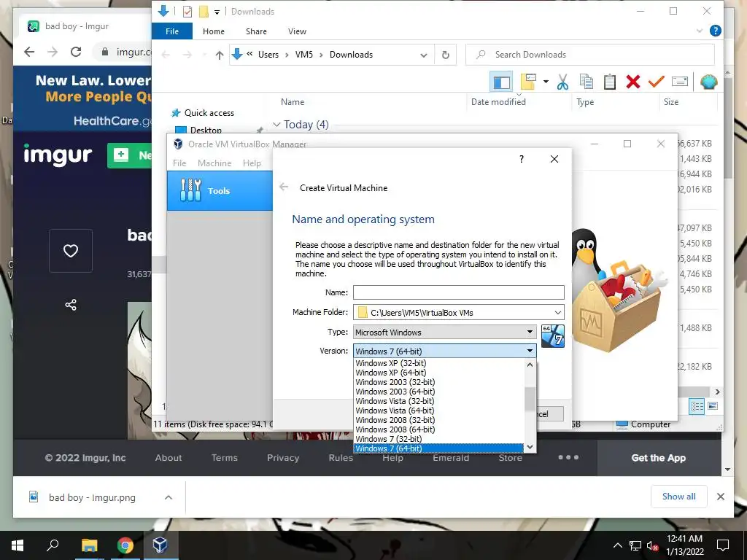Select Windows XP (32-bit) in version list

click(391, 363)
